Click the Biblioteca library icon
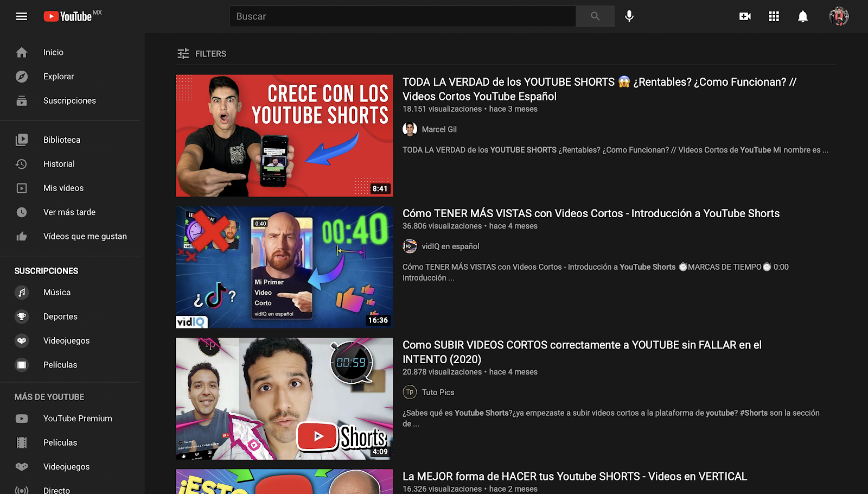The width and height of the screenshot is (868, 494). (x=22, y=140)
